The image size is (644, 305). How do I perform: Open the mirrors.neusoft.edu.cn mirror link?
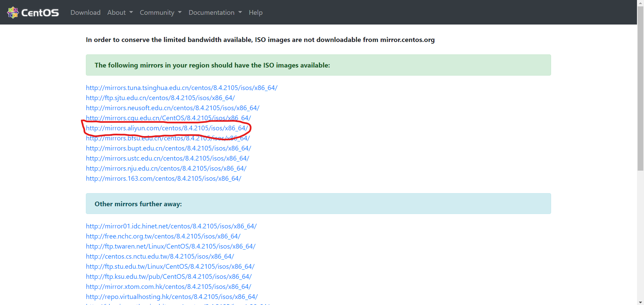(172, 108)
